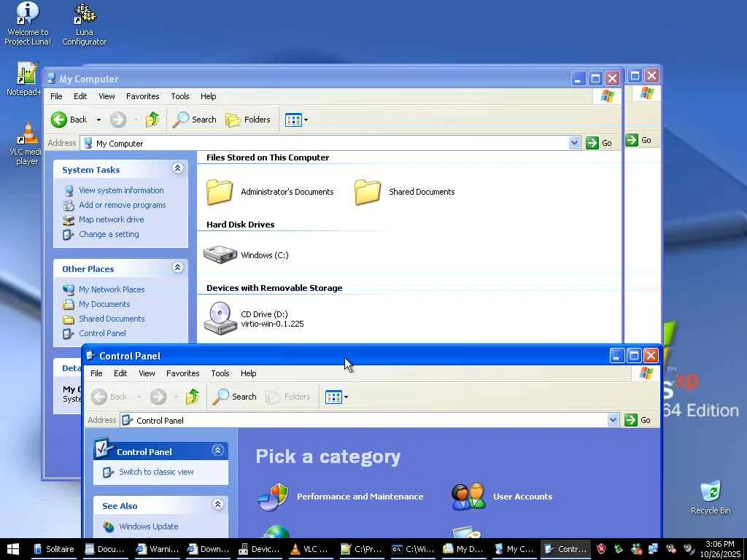Switch to the Devic... taskbar button
The width and height of the screenshot is (747, 560).
259,549
